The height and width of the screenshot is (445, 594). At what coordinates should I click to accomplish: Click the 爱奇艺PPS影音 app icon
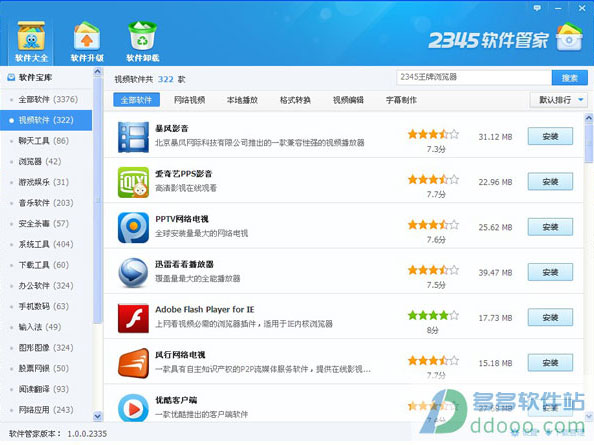click(133, 182)
